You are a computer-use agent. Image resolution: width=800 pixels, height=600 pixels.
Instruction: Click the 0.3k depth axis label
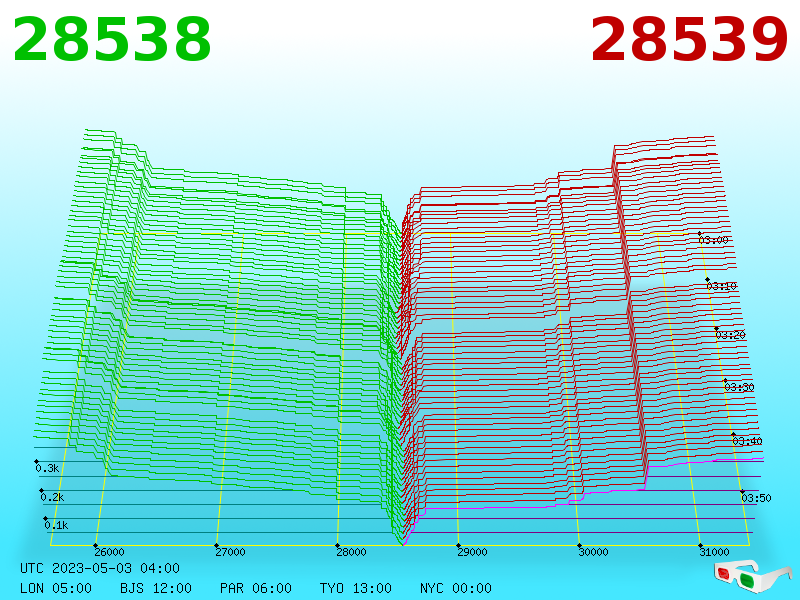(47, 468)
